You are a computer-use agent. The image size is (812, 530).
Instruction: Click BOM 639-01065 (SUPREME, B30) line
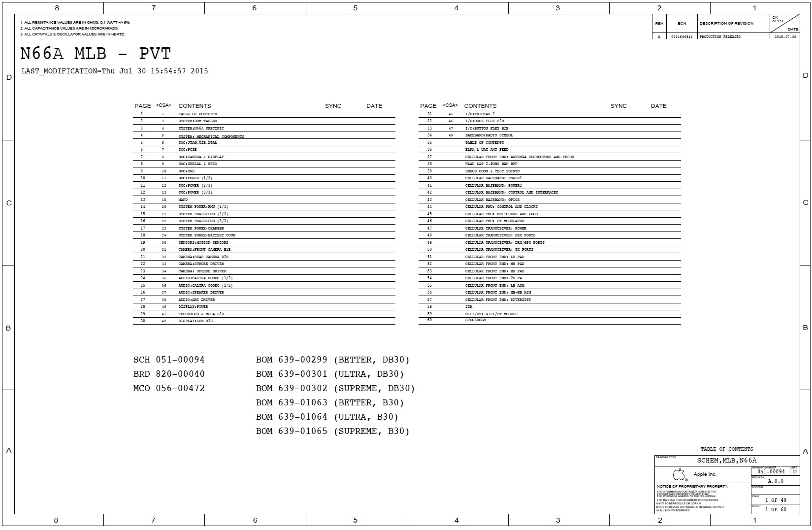333,431
